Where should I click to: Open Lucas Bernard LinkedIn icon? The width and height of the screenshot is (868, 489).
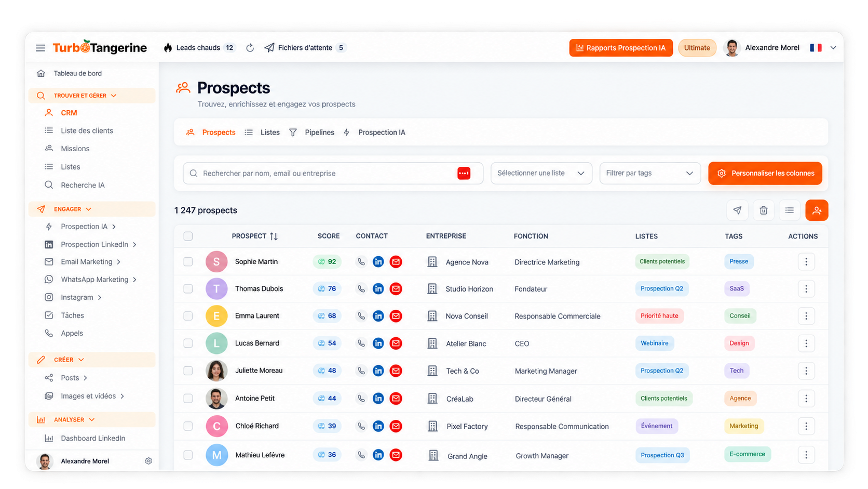click(378, 343)
